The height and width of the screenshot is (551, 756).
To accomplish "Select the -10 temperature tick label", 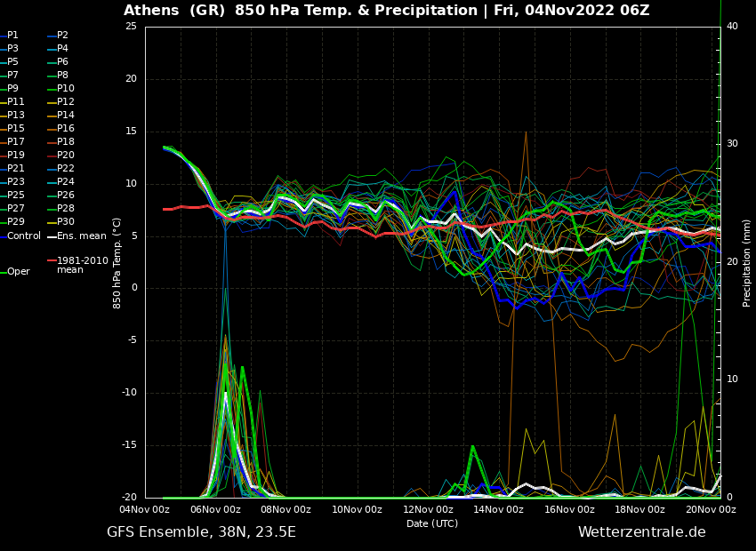I will (x=129, y=393).
